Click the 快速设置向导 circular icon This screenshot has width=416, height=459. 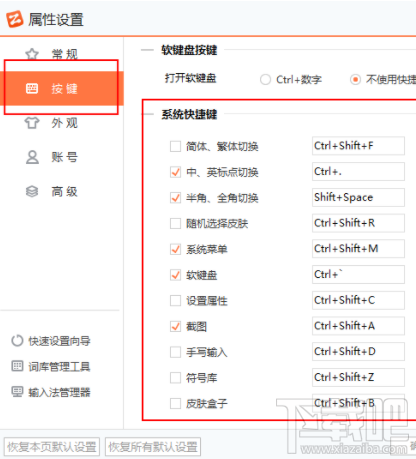pos(17,341)
